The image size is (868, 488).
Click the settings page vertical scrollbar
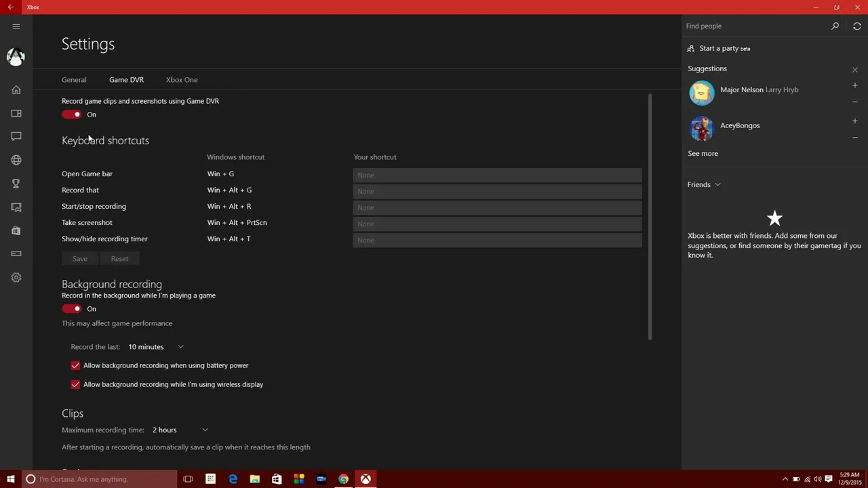650,217
